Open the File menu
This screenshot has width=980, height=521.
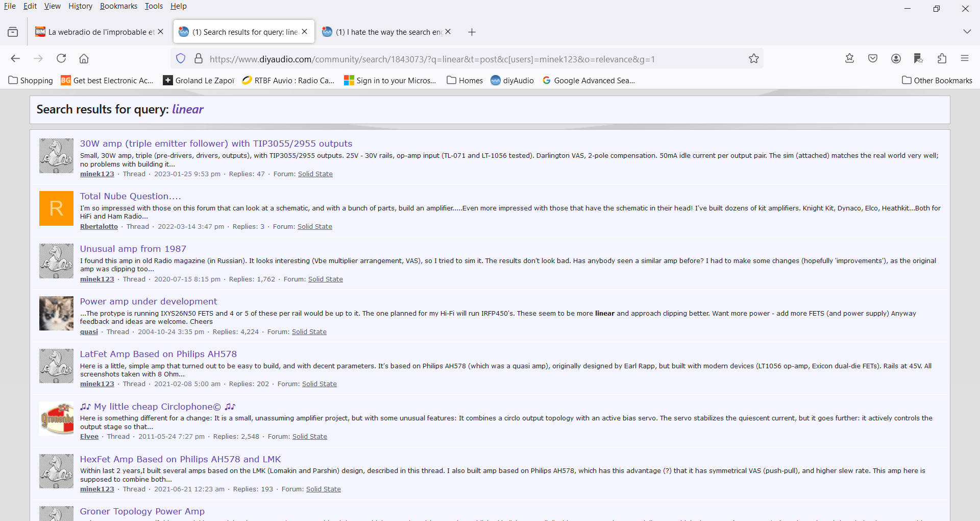(x=10, y=6)
